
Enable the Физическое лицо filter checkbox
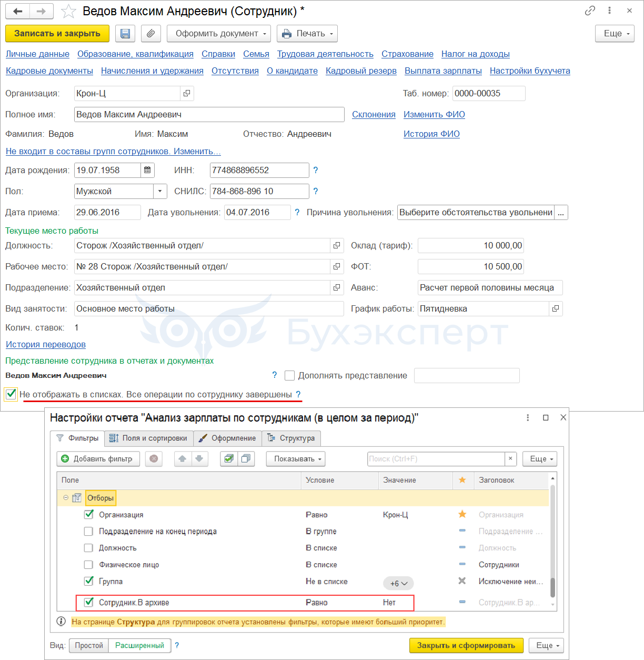tap(89, 565)
